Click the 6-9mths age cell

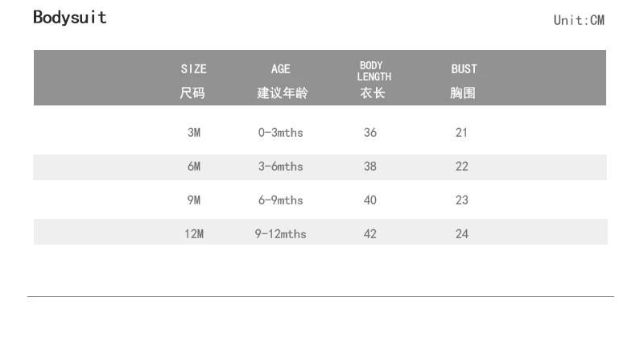point(280,200)
